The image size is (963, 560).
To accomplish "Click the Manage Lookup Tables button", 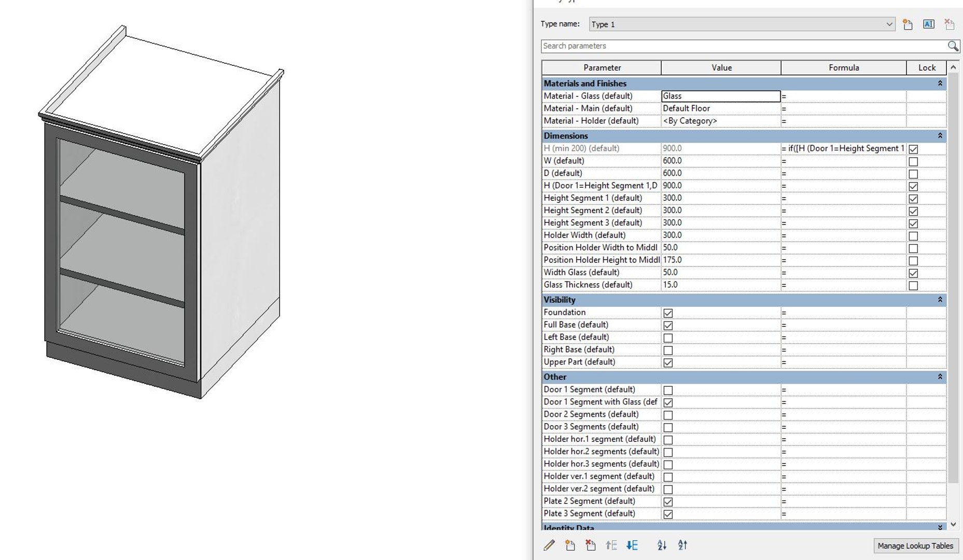I will point(915,545).
